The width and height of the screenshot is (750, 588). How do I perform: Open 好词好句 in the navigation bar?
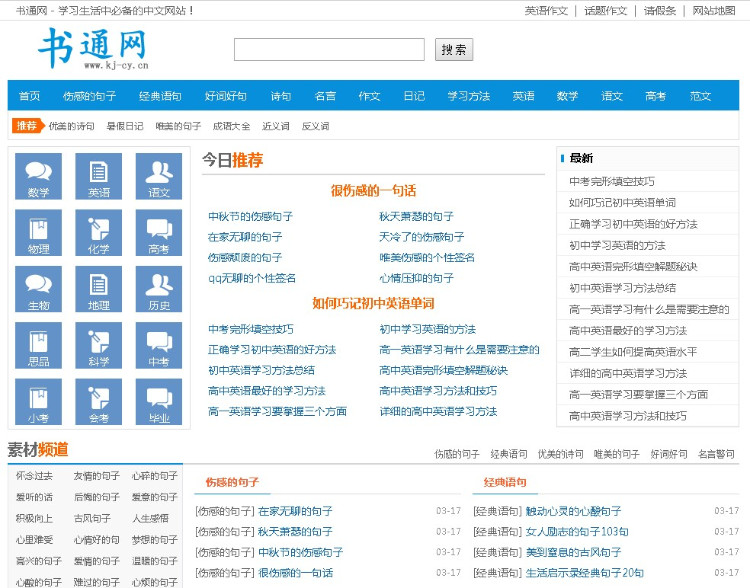pyautogui.click(x=226, y=96)
